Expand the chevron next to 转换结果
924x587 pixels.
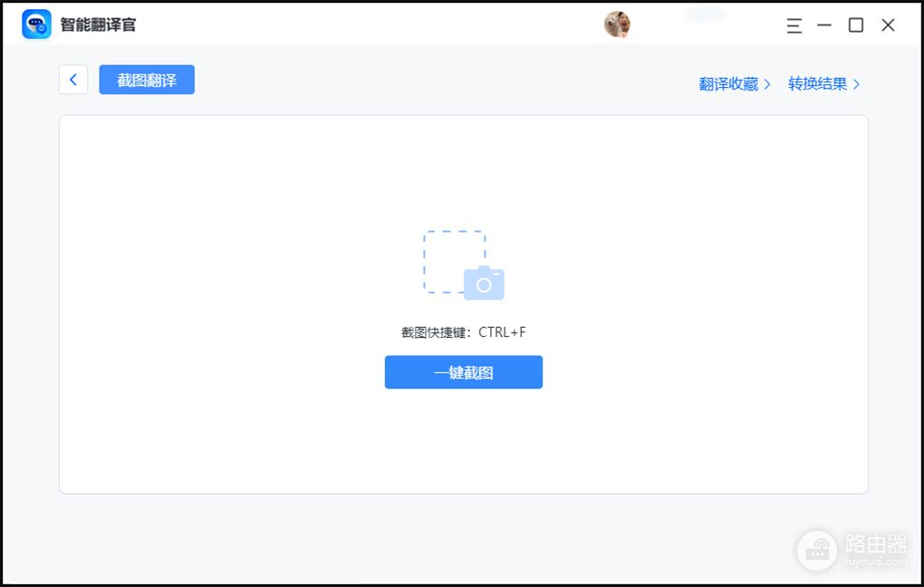click(856, 84)
